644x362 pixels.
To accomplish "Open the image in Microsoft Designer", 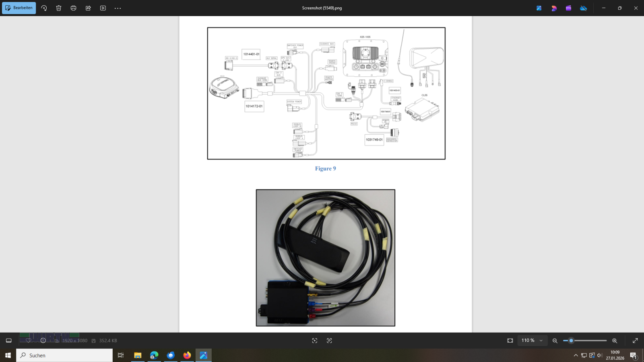I will point(554,8).
